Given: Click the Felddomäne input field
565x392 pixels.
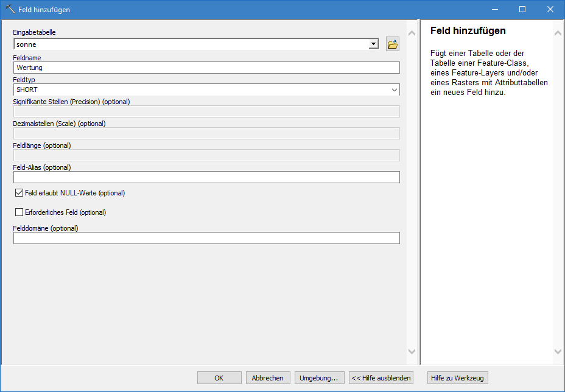Looking at the screenshot, I should [x=206, y=238].
